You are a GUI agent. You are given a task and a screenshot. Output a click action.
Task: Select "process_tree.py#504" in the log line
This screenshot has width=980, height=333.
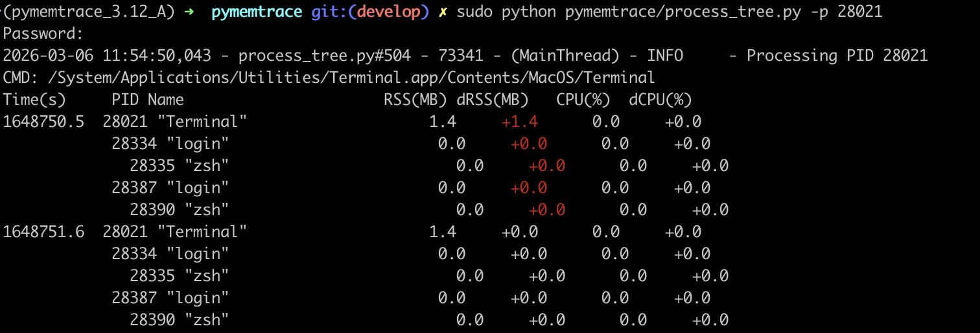click(x=324, y=56)
